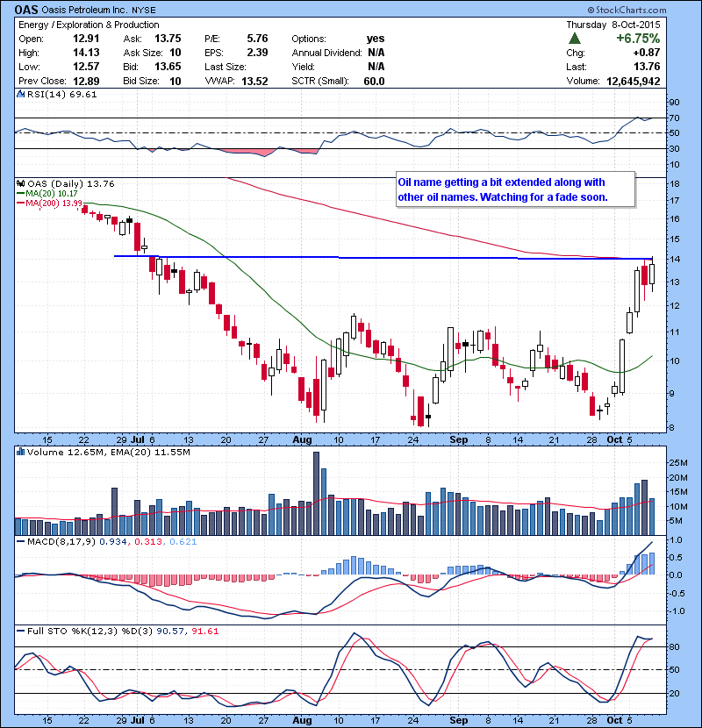Click the -1.0 MACD axis label
The height and width of the screenshot is (728, 702).
click(x=677, y=611)
